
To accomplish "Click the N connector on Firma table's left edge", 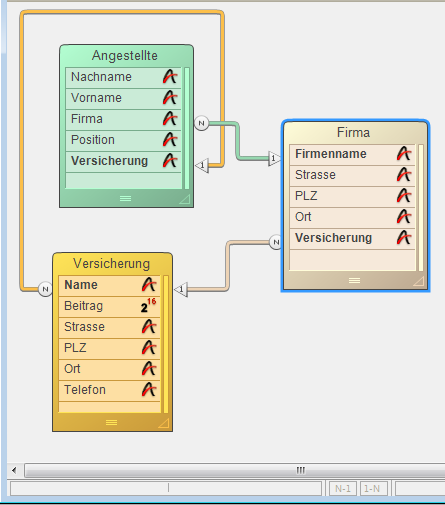I will [276, 242].
